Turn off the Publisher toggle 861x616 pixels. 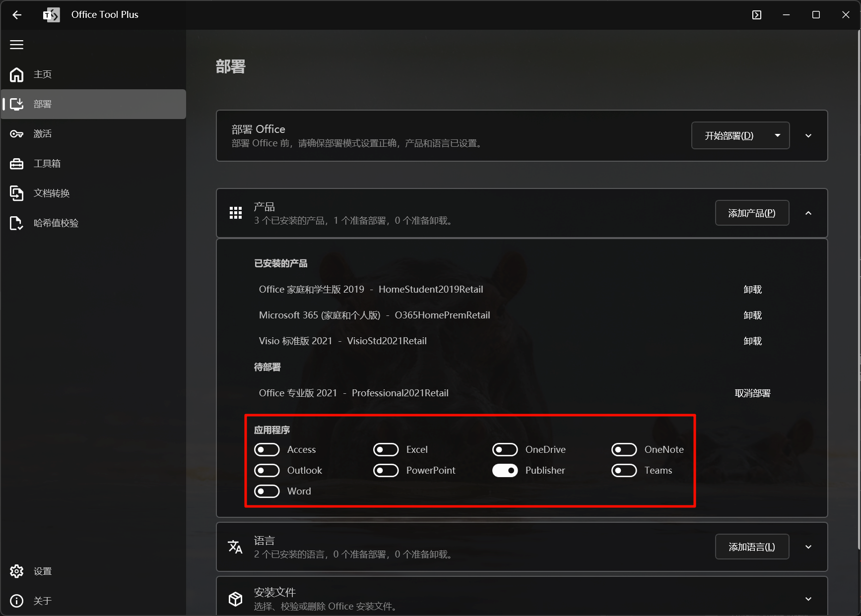505,470
